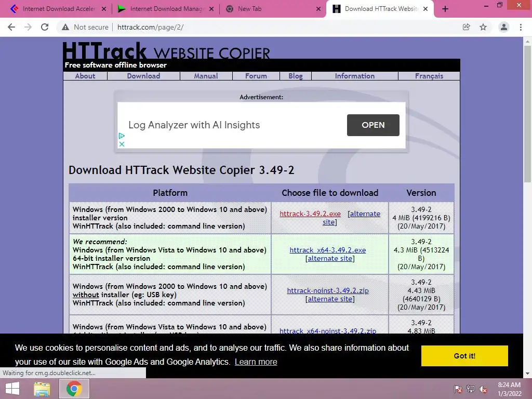This screenshot has height=399, width=532.
Task: Open alternate site link under httrack_x64-3.49.2.exe
Action: (x=330, y=259)
